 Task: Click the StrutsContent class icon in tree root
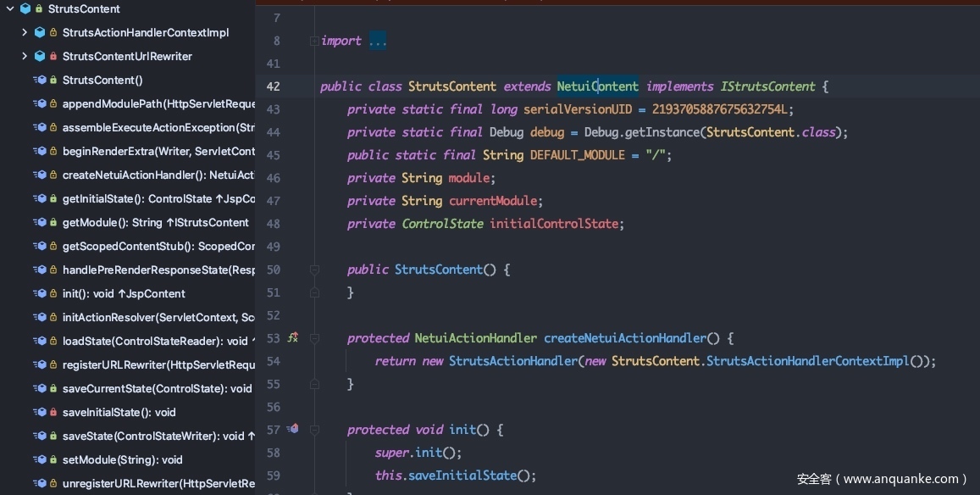click(25, 8)
